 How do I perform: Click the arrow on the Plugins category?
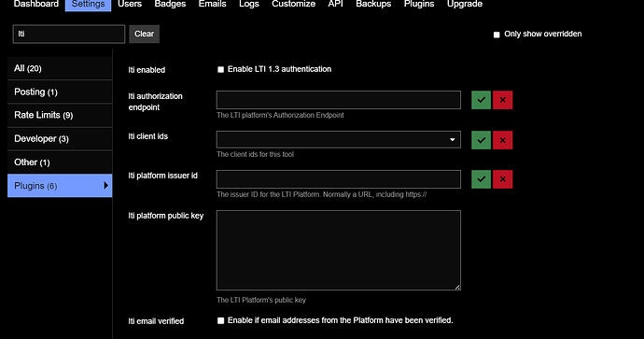coord(105,185)
